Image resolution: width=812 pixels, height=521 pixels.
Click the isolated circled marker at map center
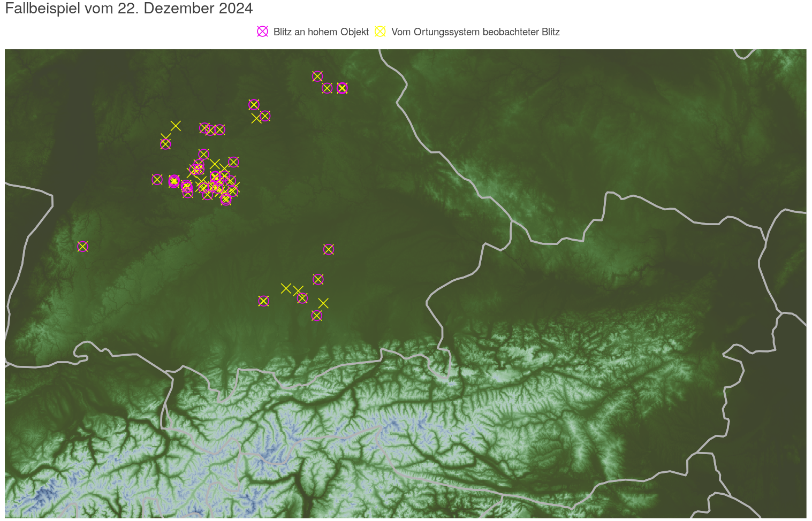329,249
